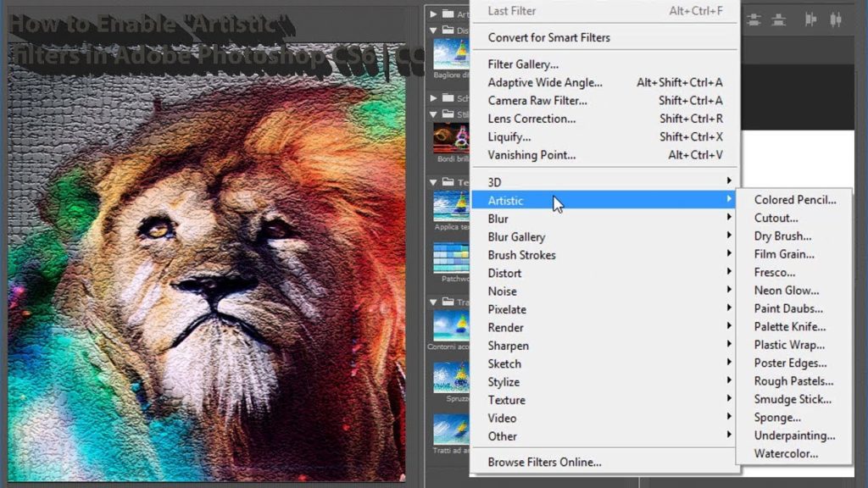Image resolution: width=868 pixels, height=488 pixels.
Task: Open the Blur submenu
Action: point(604,219)
